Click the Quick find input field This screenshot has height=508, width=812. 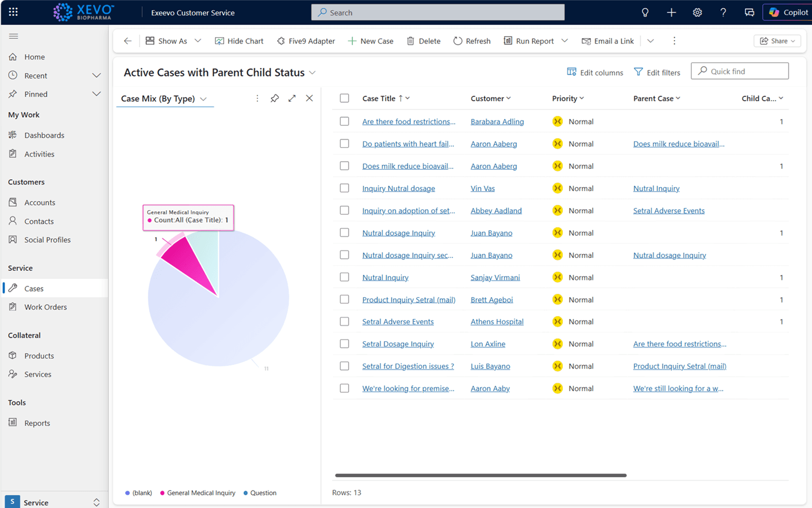pyautogui.click(x=740, y=71)
